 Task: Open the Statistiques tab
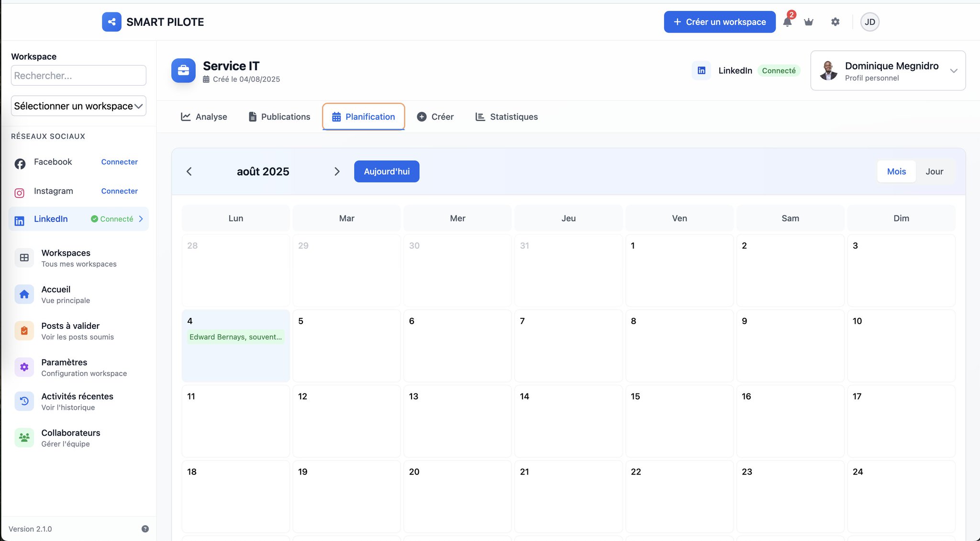click(x=506, y=117)
